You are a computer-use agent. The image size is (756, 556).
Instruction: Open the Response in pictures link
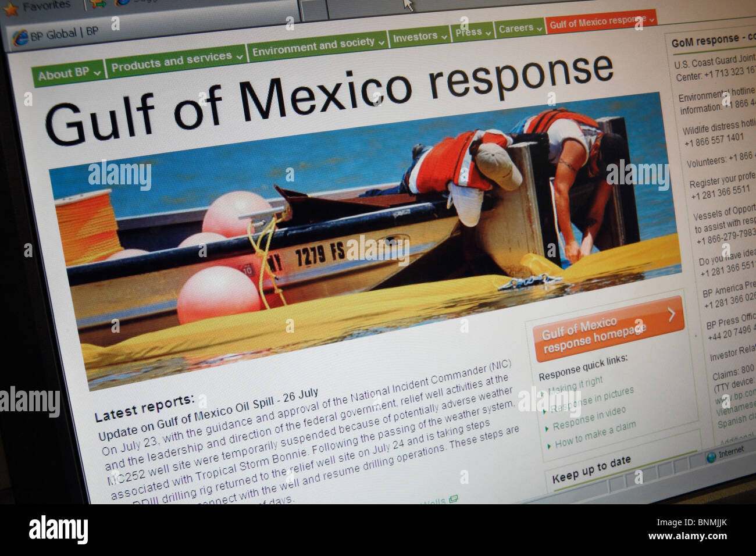tap(591, 400)
